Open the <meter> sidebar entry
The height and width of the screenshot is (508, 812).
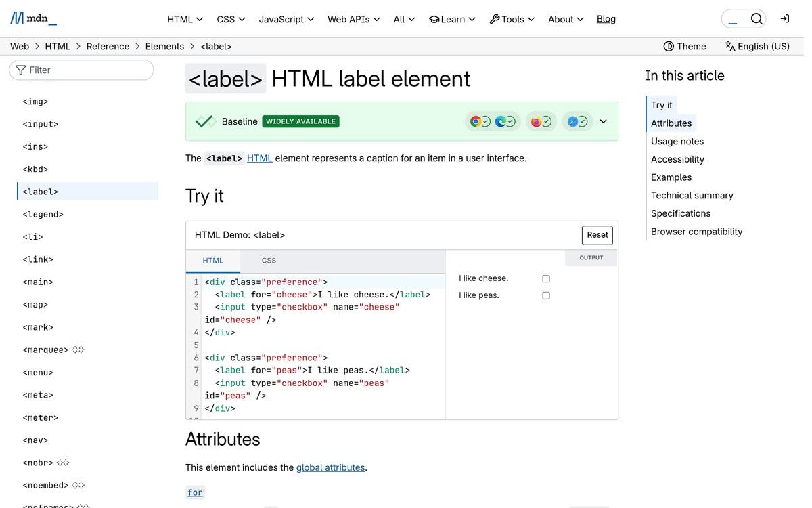(41, 417)
